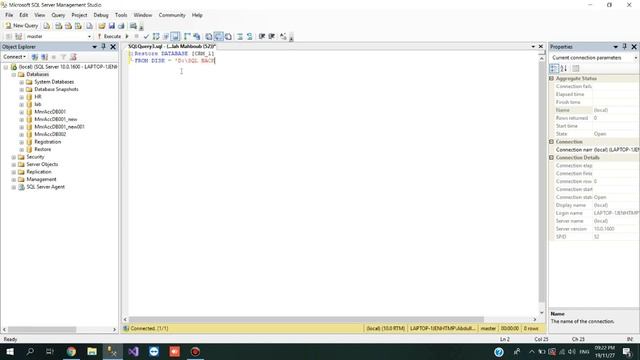640x360 pixels.
Task: Select the Server Objects folder
Action: (42, 164)
